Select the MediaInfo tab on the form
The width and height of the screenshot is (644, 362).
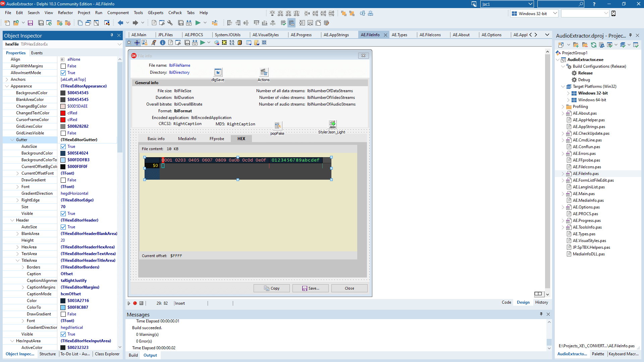(x=187, y=139)
